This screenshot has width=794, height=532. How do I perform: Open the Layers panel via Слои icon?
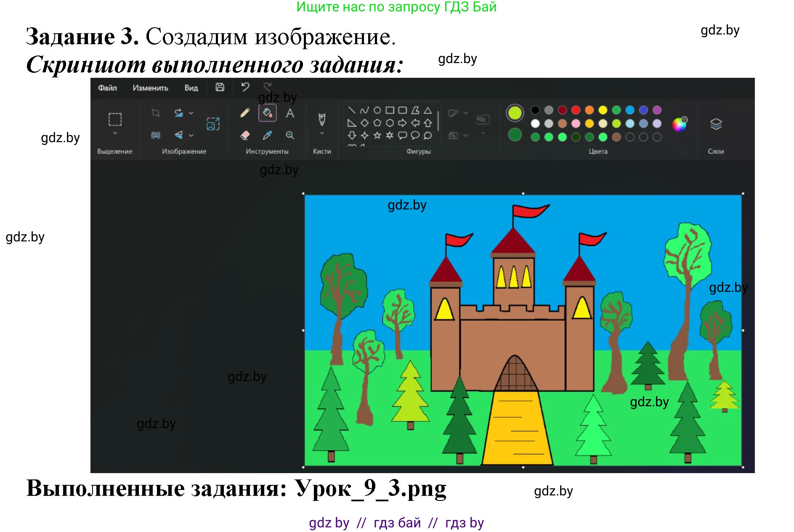pos(715,124)
